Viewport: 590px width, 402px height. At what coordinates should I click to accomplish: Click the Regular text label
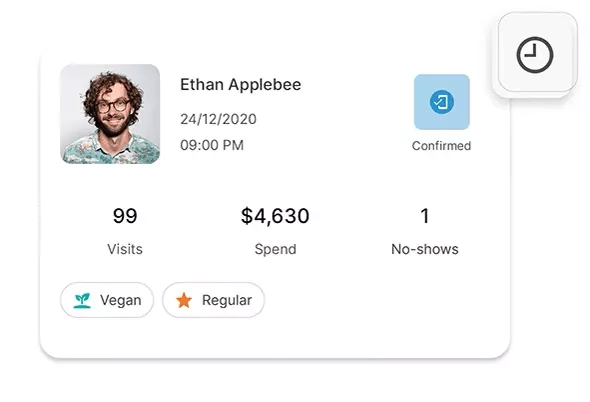227,300
